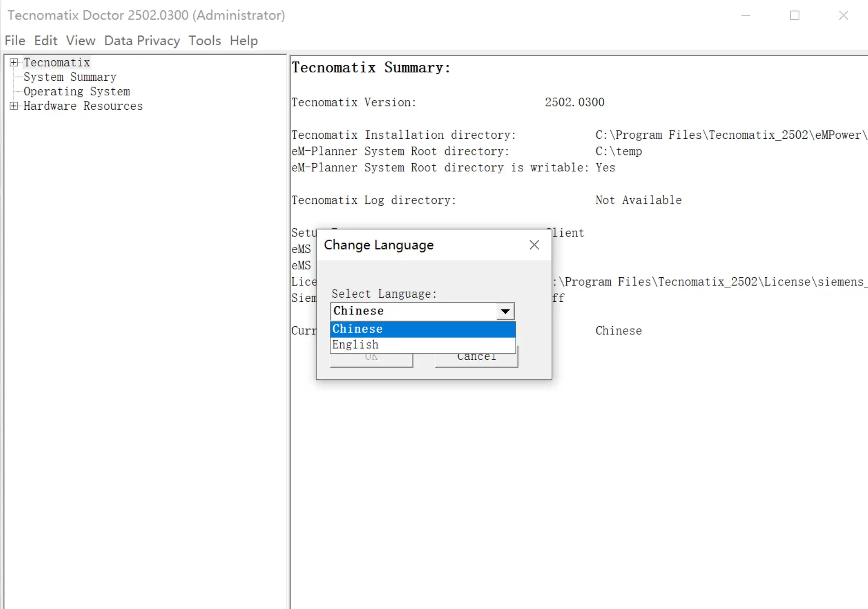Image resolution: width=868 pixels, height=609 pixels.
Task: Click the Tecnomatix Log directory label
Action: (374, 200)
